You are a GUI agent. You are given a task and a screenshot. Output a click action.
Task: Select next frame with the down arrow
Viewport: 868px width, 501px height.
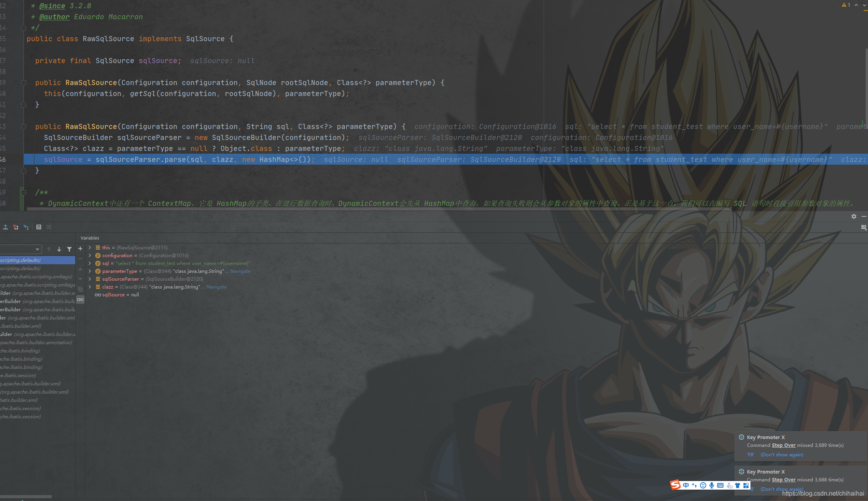pyautogui.click(x=59, y=249)
